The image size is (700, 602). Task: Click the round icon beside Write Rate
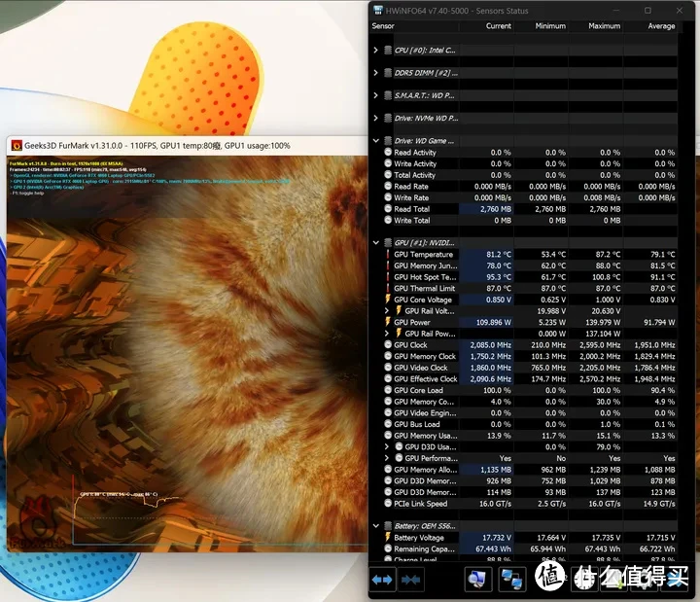click(388, 197)
